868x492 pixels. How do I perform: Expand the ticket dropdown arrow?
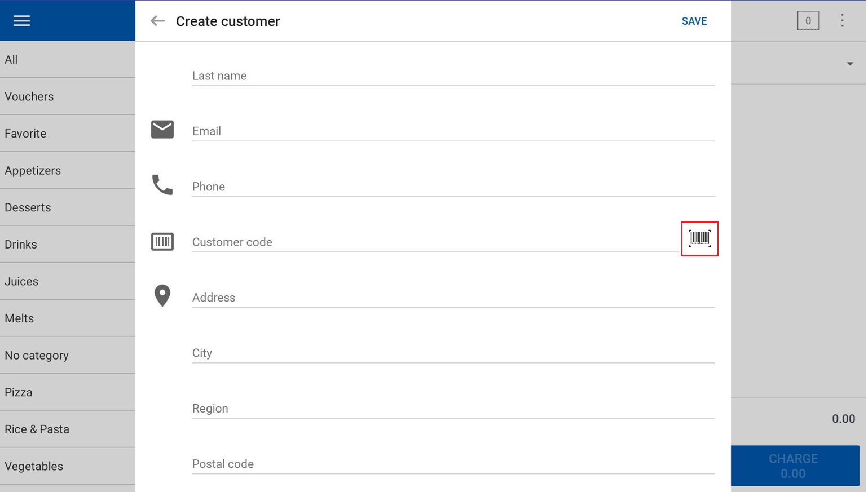tap(849, 64)
